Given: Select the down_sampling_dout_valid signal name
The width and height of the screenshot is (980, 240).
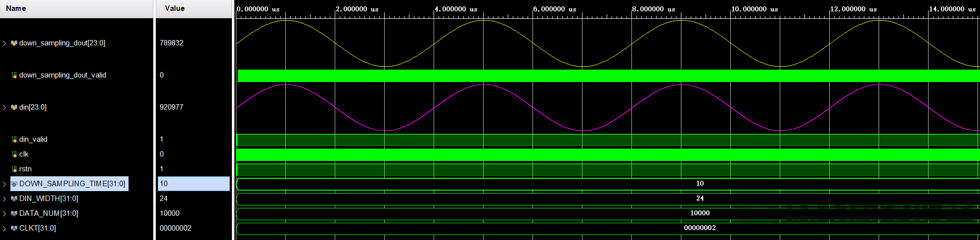Looking at the screenshot, I should click(x=63, y=75).
